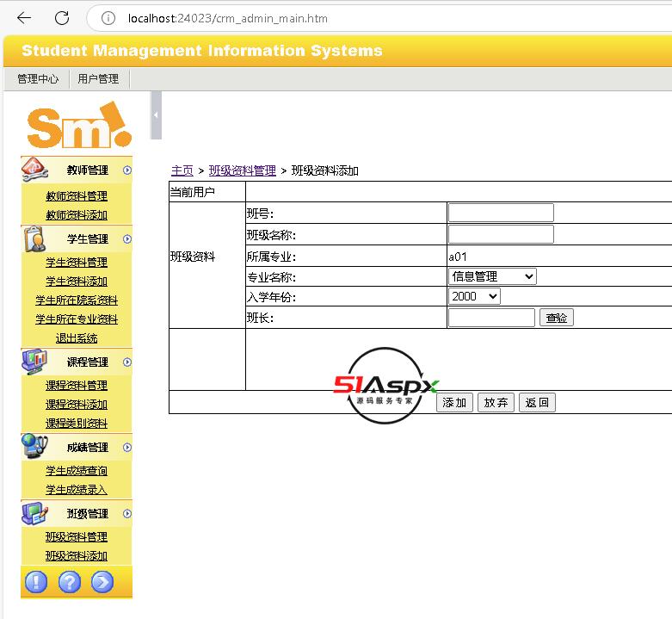672x619 pixels.
Task: Focus the 班号 text field
Action: (x=501, y=214)
